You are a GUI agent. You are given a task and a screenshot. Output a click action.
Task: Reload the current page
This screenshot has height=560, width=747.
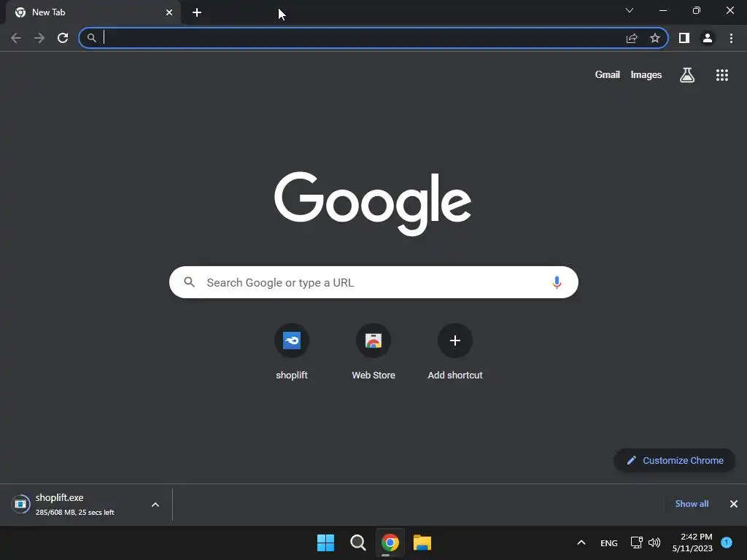point(63,38)
